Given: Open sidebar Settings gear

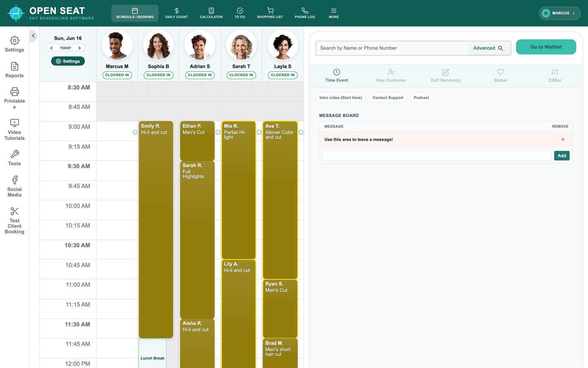Looking at the screenshot, I should (14, 44).
